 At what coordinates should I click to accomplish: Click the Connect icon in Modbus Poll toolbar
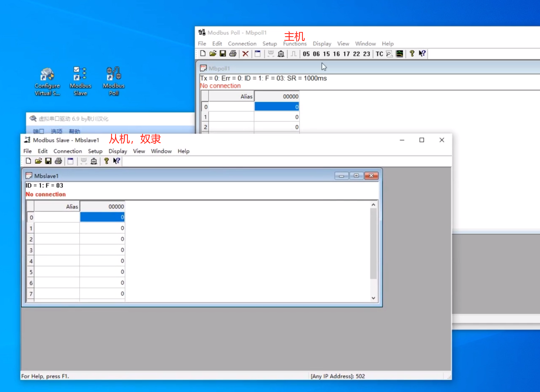coord(271,54)
